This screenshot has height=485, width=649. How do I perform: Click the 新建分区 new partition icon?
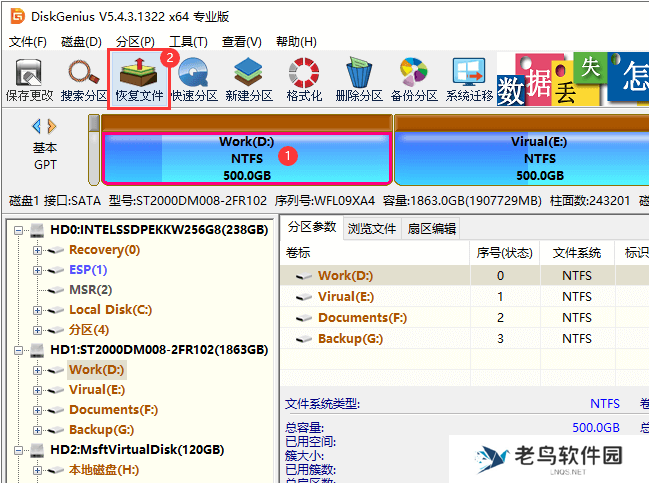click(x=249, y=80)
